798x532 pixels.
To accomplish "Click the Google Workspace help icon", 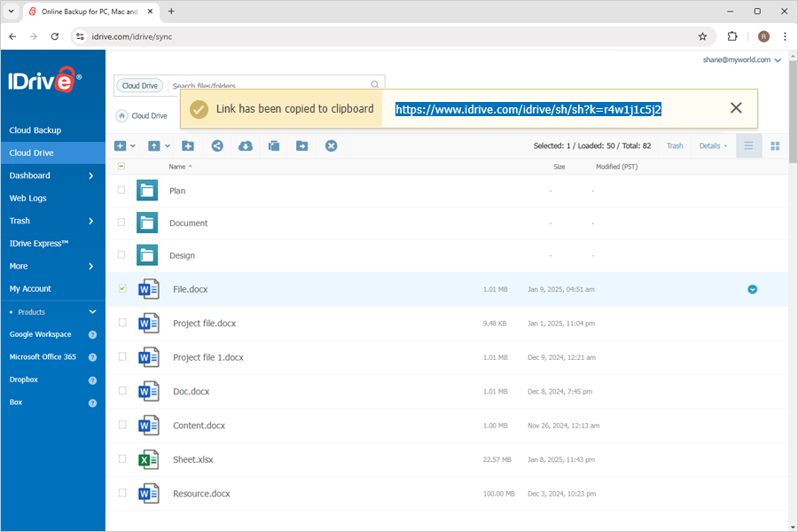I will click(92, 335).
